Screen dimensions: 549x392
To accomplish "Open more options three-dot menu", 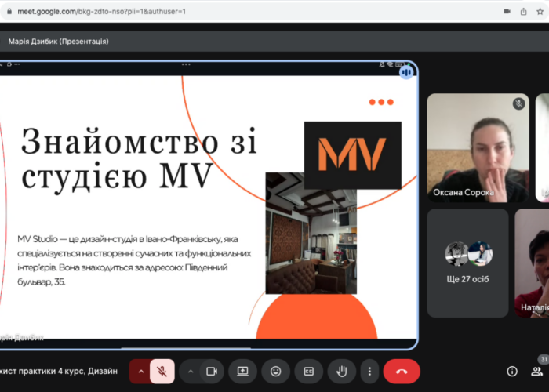I will [x=369, y=371].
